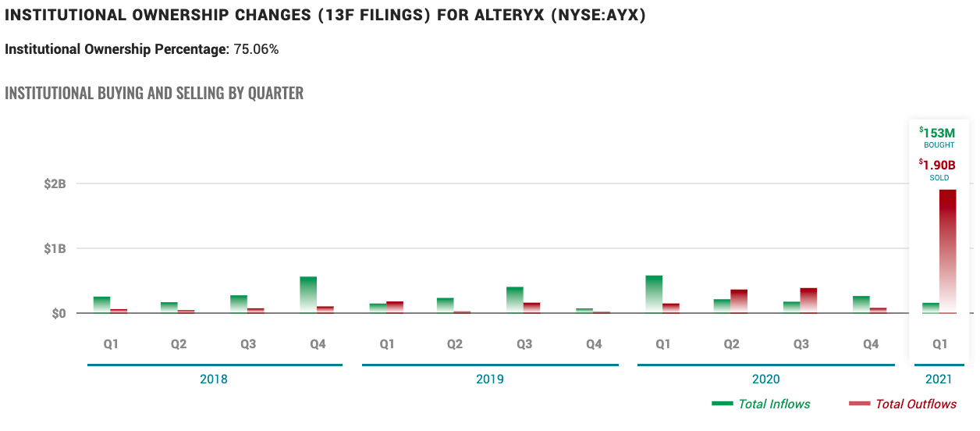Screen dimensions: 980x431
Task: Click the $1.90B sold value
Action: 939,165
